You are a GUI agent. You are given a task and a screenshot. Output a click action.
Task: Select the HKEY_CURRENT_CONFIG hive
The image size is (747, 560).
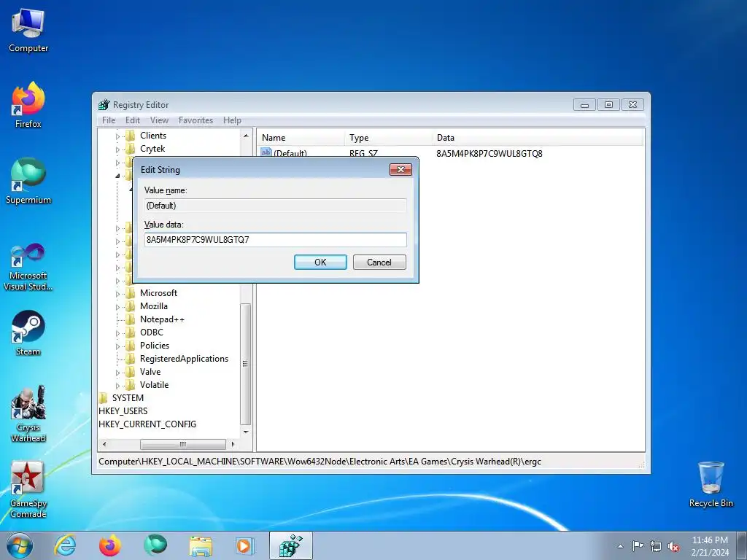(x=147, y=424)
